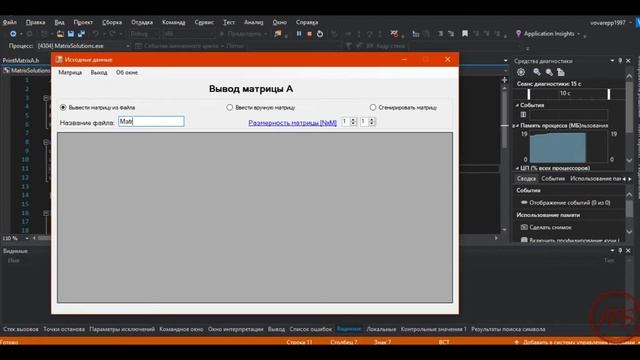
Task: Select Вывести матрицу из файла radio button
Action: [63, 107]
